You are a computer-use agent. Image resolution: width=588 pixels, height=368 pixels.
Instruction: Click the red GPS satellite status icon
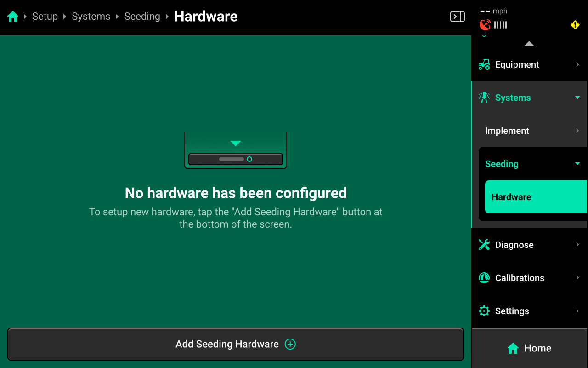pos(485,25)
